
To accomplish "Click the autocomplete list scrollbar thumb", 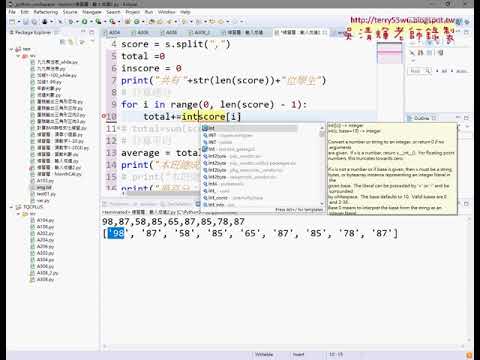I will point(322,134).
